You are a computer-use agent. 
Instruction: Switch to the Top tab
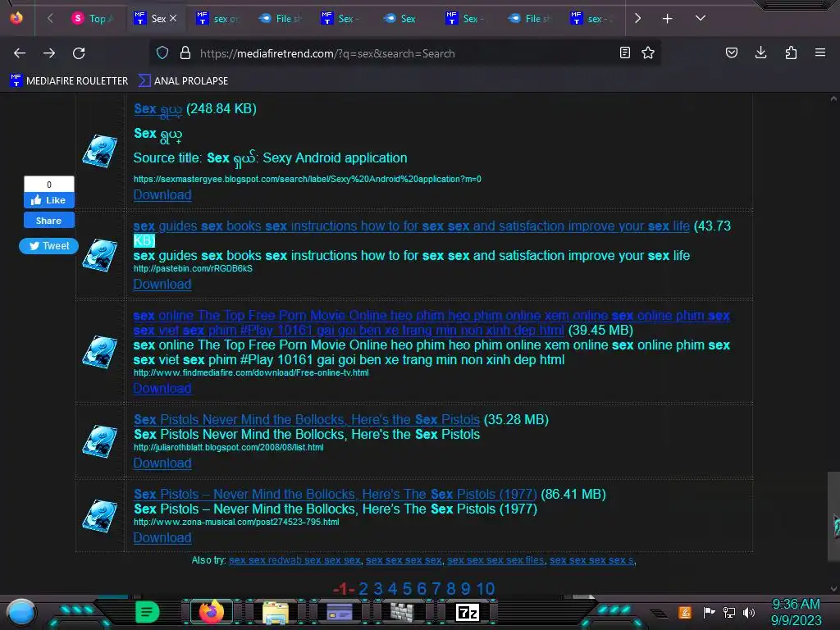pyautogui.click(x=93, y=19)
